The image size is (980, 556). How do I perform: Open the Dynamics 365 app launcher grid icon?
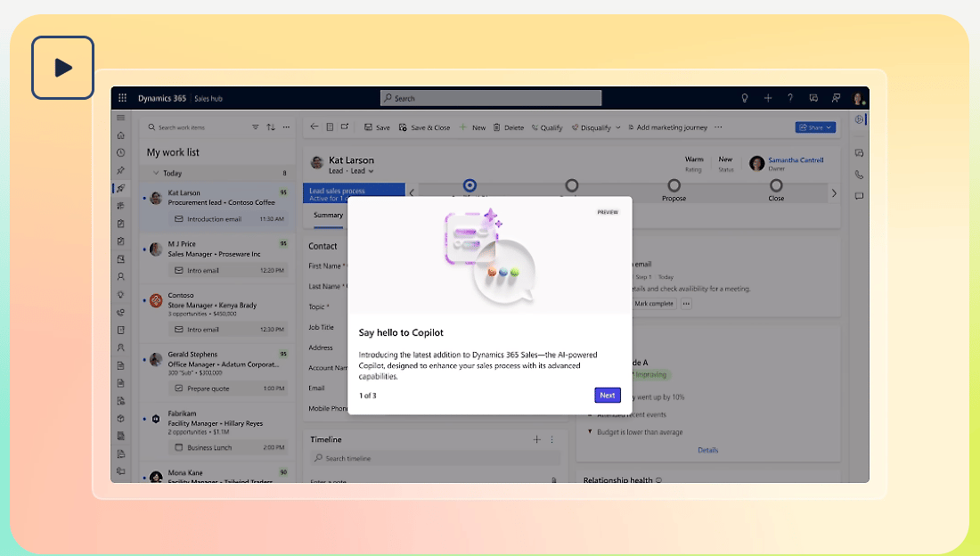coord(121,98)
